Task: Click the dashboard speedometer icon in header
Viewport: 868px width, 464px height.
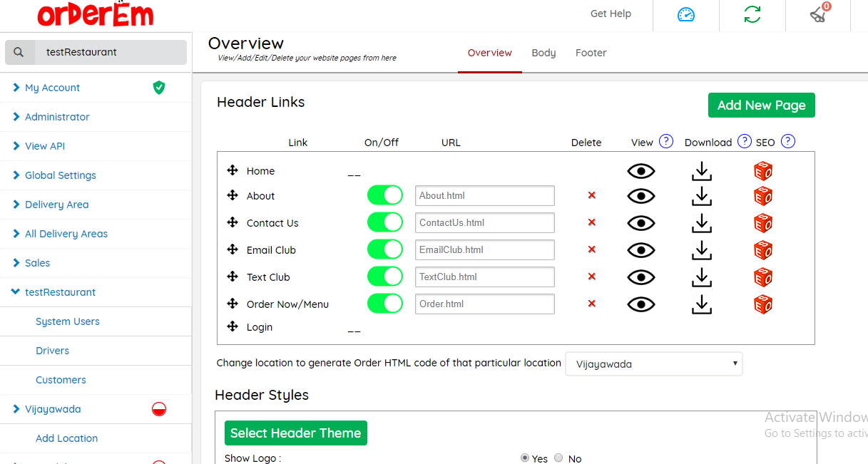Action: (685, 14)
